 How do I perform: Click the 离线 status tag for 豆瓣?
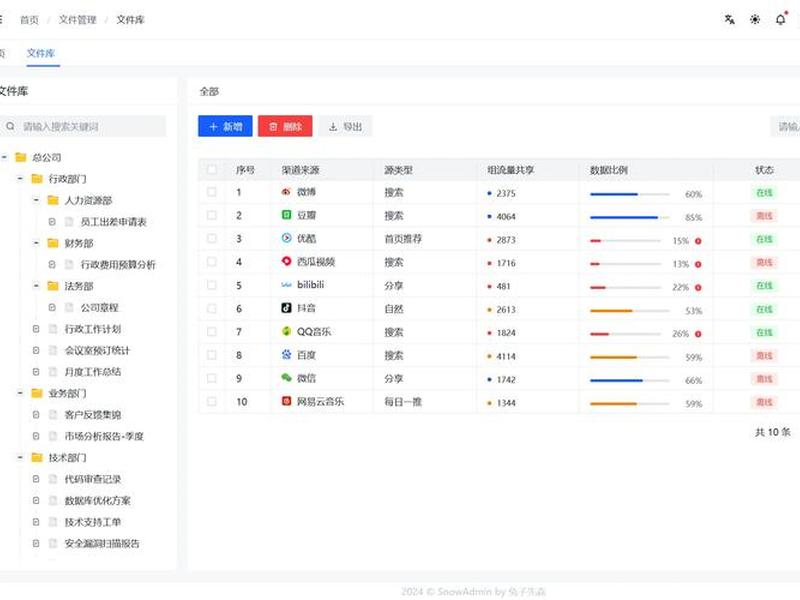(x=764, y=216)
